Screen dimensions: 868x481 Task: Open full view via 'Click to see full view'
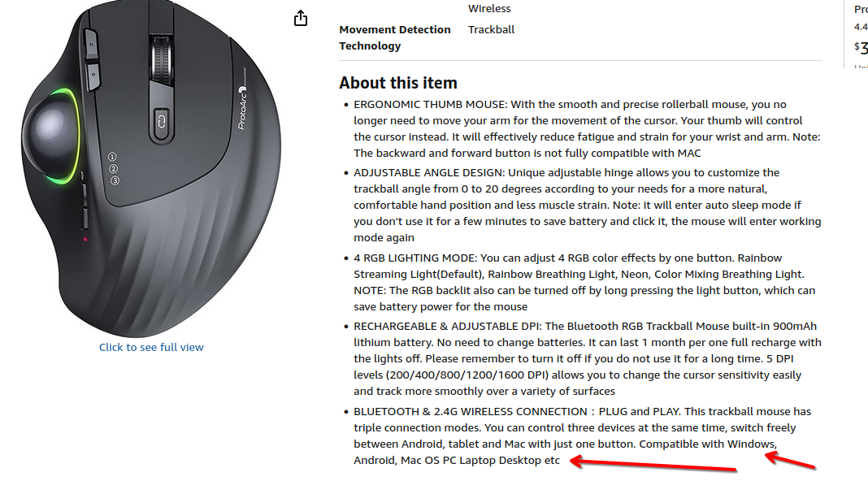tap(151, 346)
